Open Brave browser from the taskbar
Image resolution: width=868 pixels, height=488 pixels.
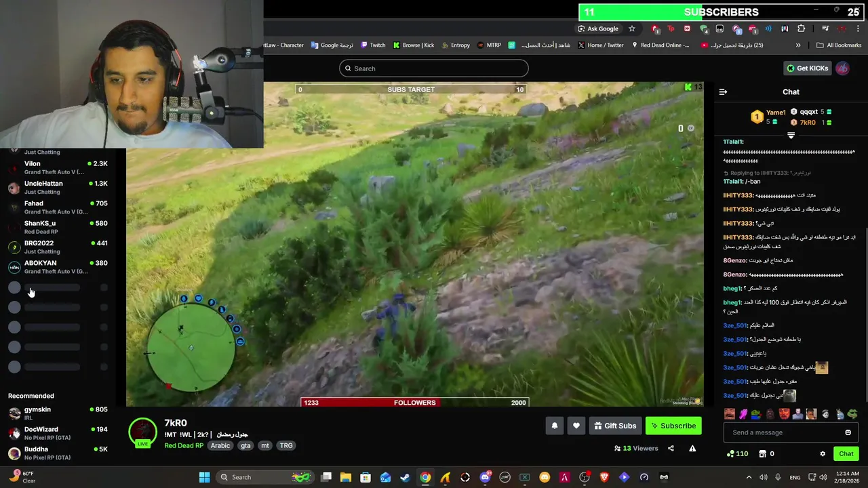pos(604,477)
